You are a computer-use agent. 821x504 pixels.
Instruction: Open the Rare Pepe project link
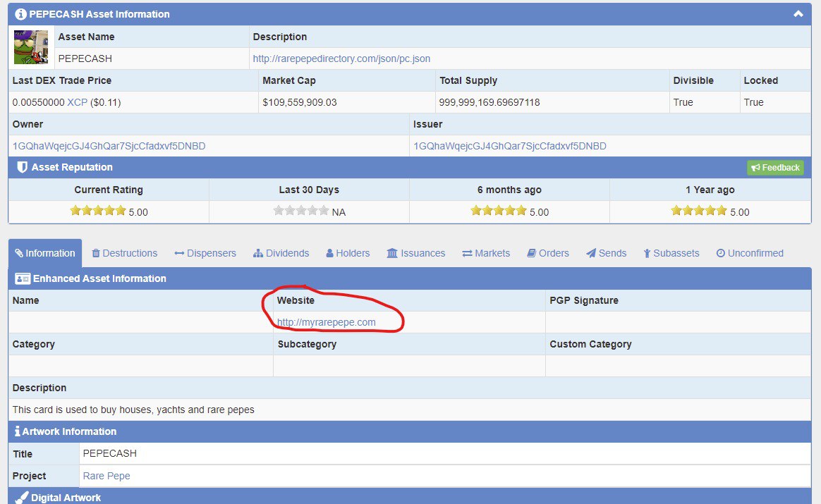click(107, 476)
